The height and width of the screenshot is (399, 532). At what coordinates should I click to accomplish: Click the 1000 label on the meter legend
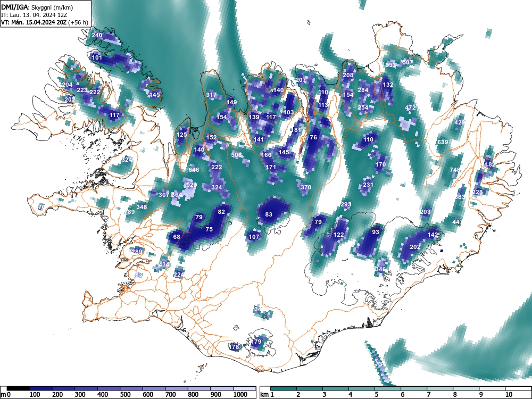point(240,395)
